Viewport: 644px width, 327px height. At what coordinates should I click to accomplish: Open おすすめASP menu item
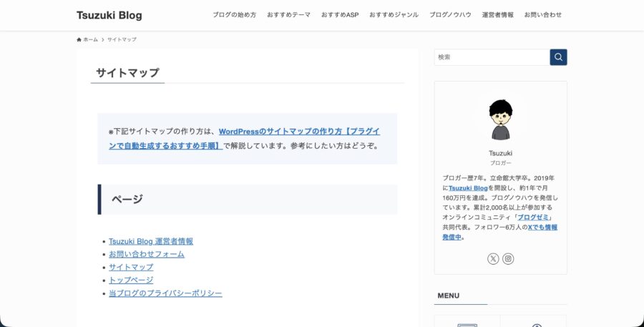340,15
